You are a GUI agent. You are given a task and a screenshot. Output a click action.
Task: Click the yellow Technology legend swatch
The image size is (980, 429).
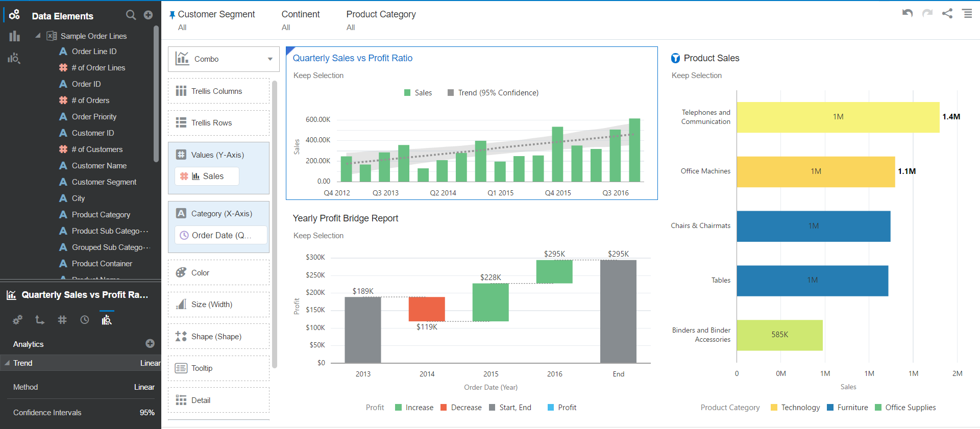(774, 408)
